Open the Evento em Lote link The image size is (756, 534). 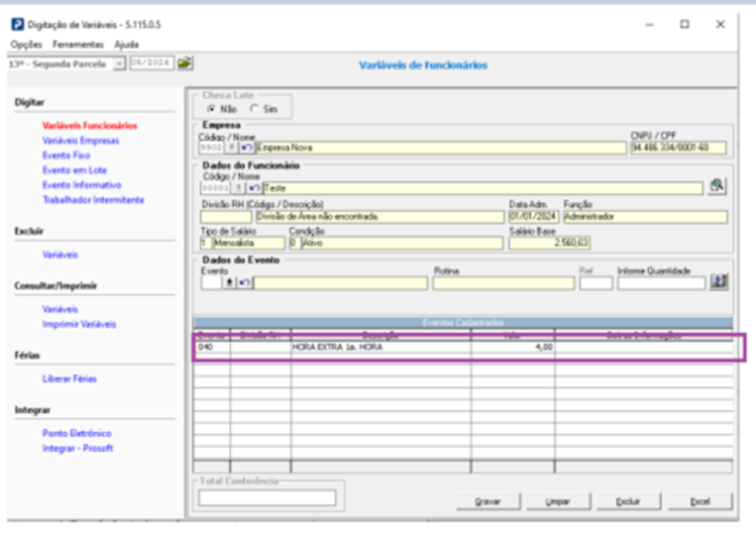[x=74, y=170]
